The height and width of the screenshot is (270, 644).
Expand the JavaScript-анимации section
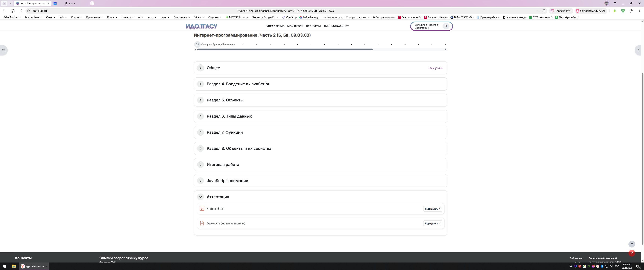point(200,181)
